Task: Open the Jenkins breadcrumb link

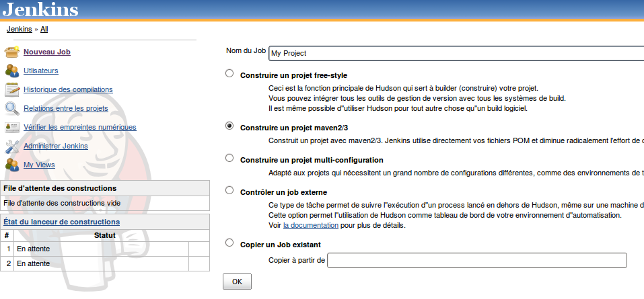Action: [x=18, y=30]
